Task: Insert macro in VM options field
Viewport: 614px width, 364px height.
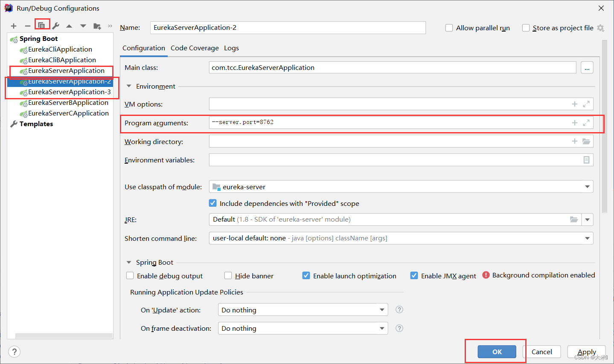Action: (575, 104)
